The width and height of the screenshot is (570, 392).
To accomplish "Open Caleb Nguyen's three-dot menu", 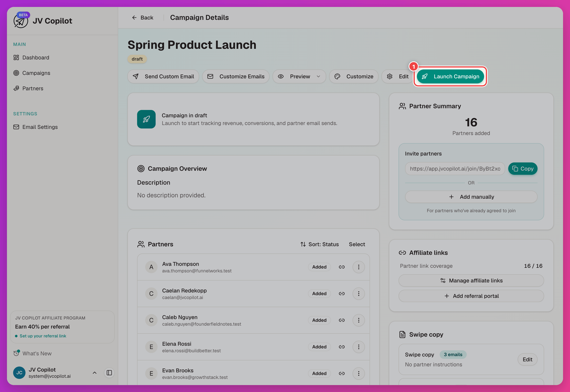I will 359,320.
